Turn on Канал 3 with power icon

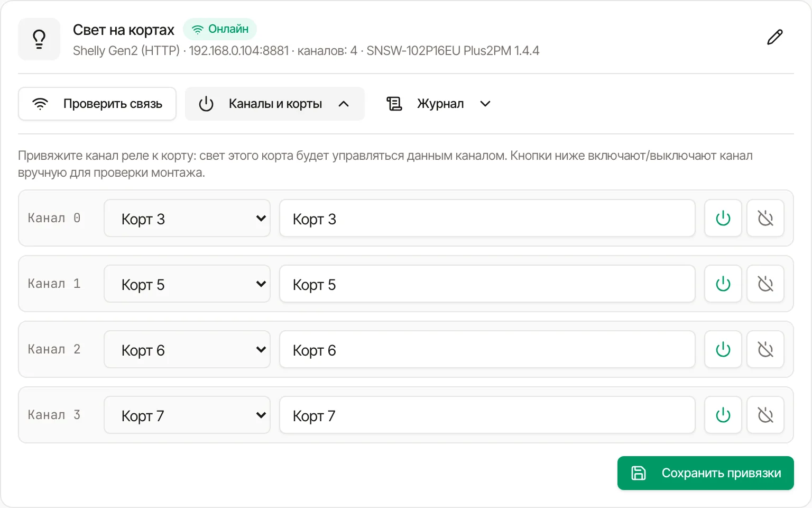(723, 415)
